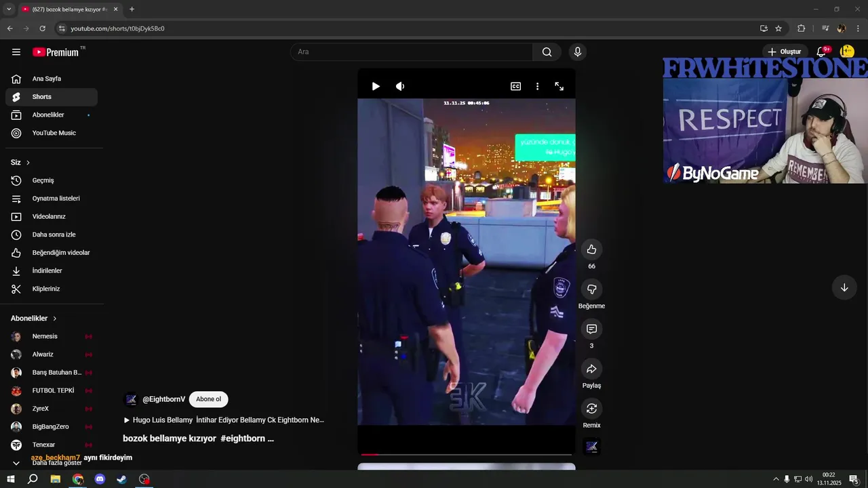Open Beğendiğim videolar
Image resolution: width=868 pixels, height=488 pixels.
(52, 253)
